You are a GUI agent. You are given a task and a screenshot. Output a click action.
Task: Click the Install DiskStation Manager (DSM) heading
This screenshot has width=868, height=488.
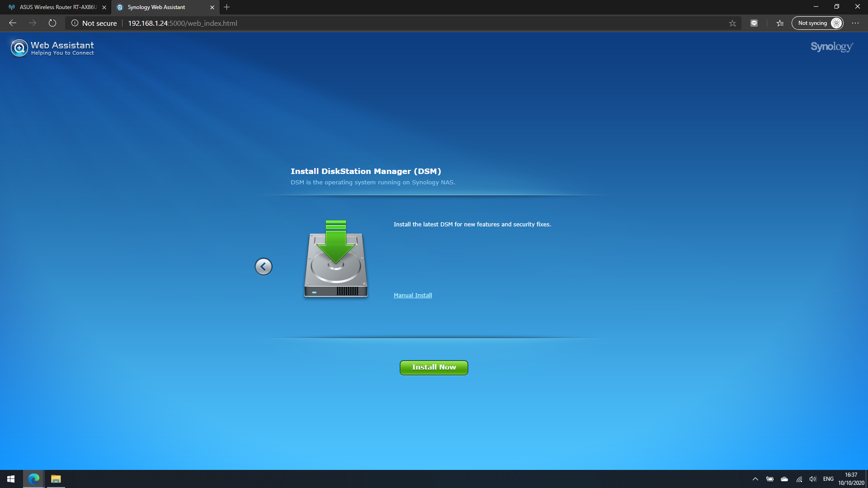(366, 171)
